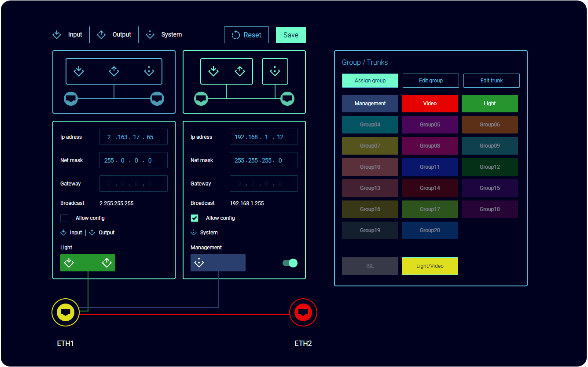Switch to the Output tab

[x=114, y=35]
